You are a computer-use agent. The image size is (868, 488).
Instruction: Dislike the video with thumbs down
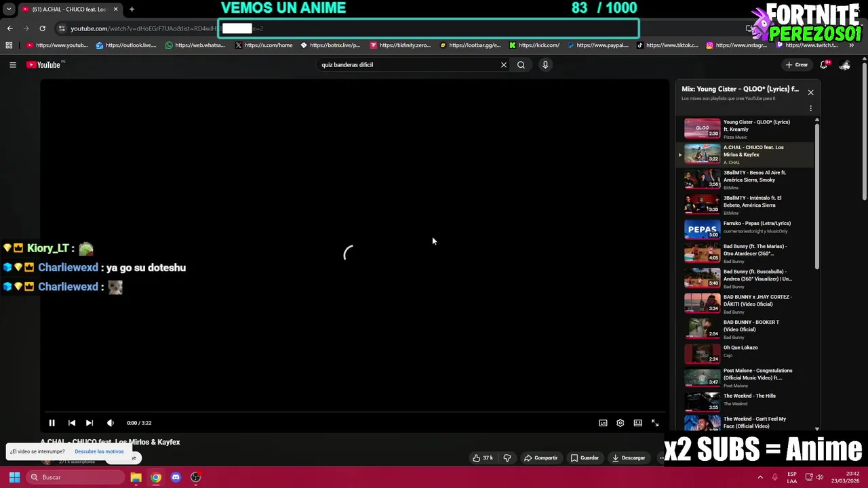pyautogui.click(x=507, y=458)
